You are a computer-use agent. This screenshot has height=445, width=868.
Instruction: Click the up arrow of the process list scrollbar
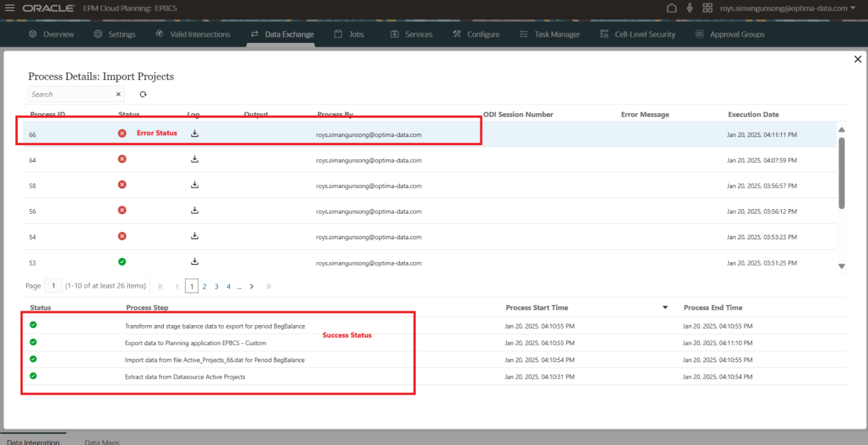point(841,129)
